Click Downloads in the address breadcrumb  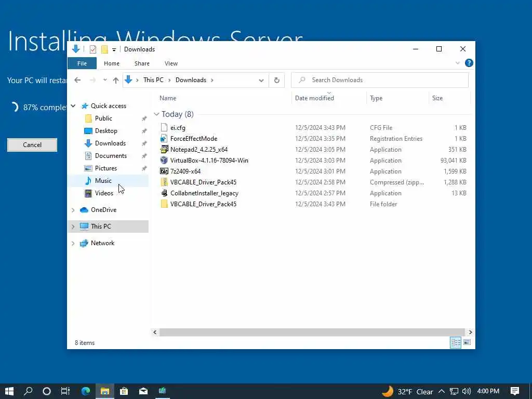(191, 80)
